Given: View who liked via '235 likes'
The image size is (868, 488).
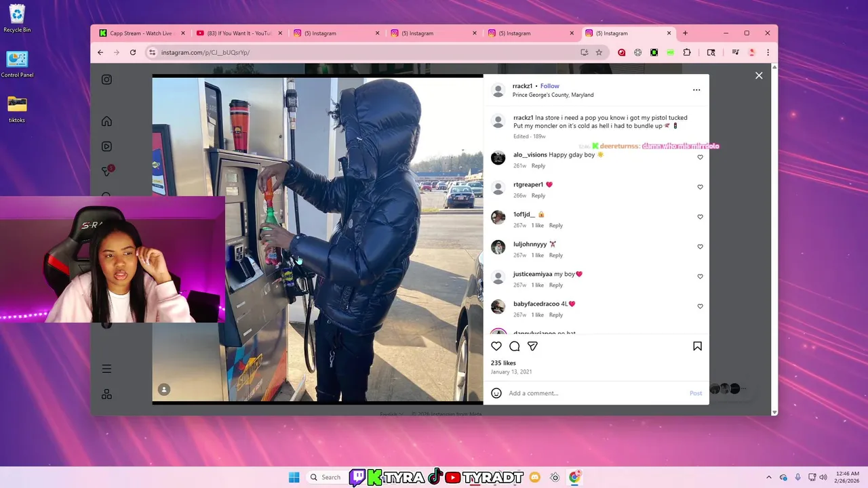Looking at the screenshot, I should pyautogui.click(x=503, y=363).
